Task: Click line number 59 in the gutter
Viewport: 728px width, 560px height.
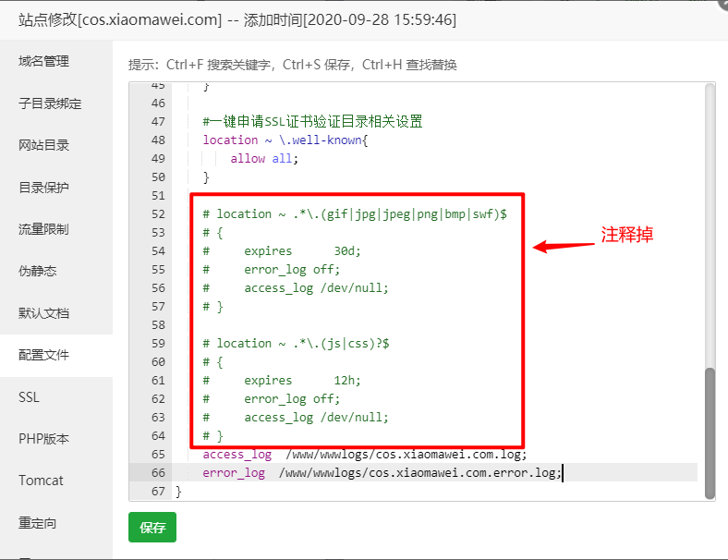Action: pos(158,343)
